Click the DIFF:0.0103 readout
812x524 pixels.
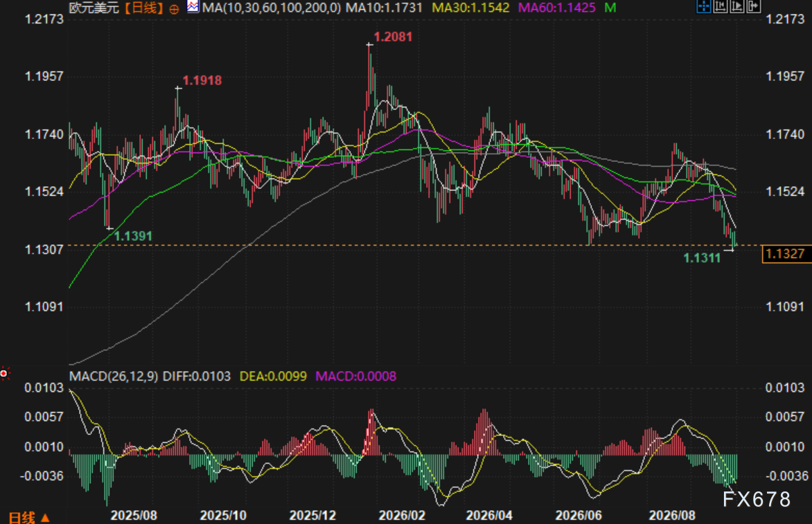click(197, 376)
